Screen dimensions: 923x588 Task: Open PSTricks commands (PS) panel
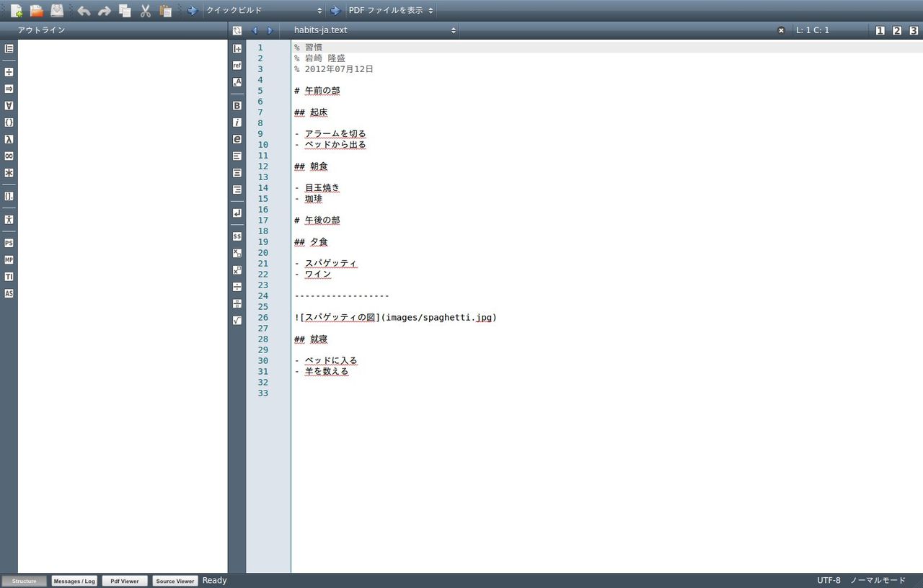coord(9,244)
